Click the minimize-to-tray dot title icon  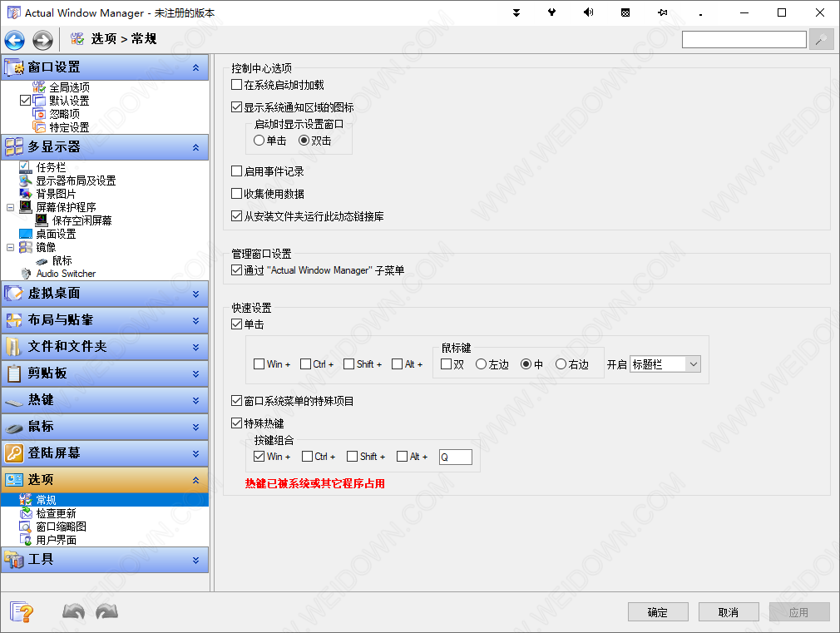click(701, 14)
